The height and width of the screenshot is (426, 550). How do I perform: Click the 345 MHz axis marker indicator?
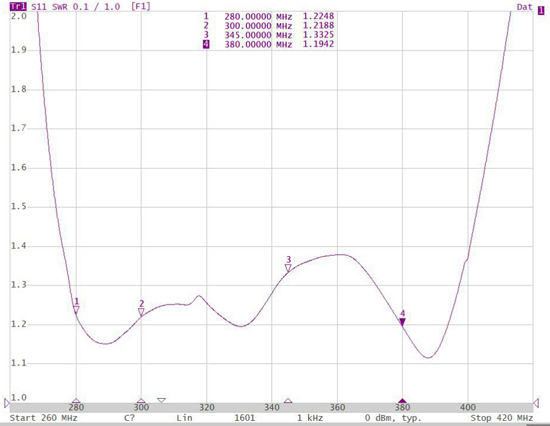288,401
